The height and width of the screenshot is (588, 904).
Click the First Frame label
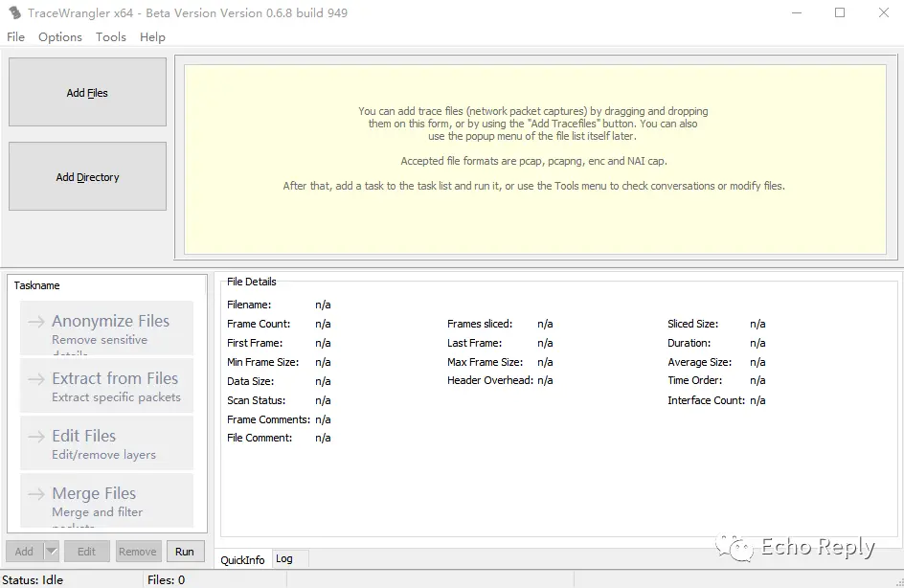click(x=255, y=343)
